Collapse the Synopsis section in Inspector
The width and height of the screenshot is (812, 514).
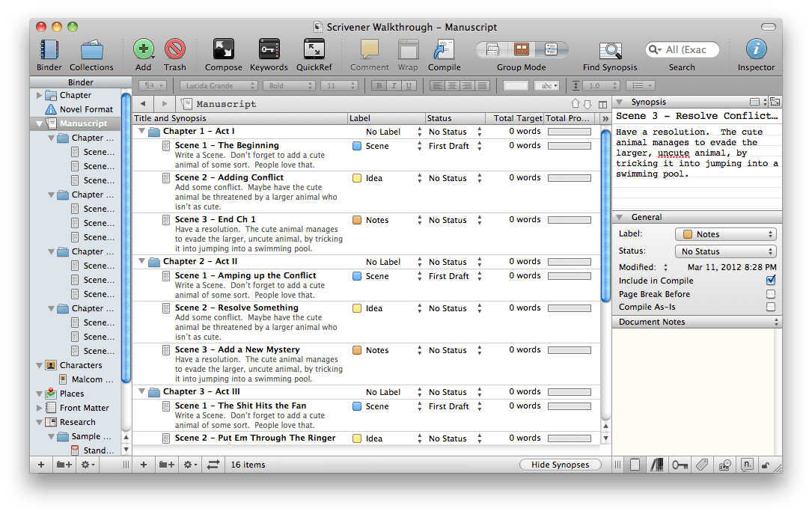620,102
